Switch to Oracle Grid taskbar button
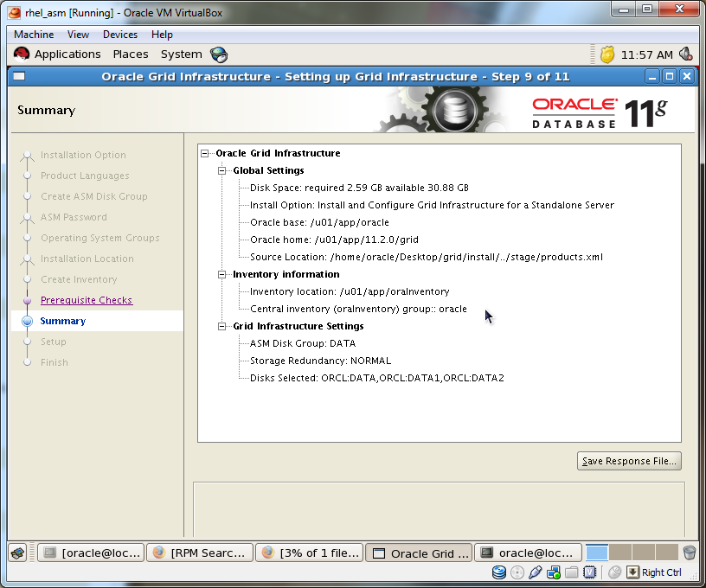 click(x=419, y=553)
